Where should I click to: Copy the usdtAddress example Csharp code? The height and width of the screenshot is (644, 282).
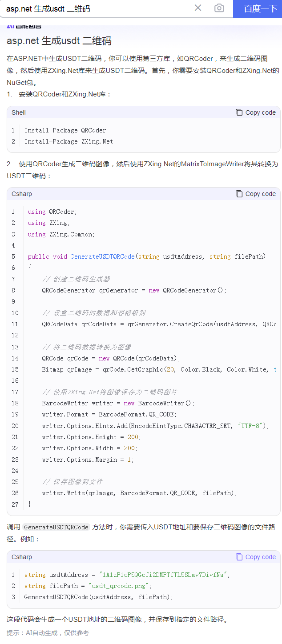coord(256,557)
